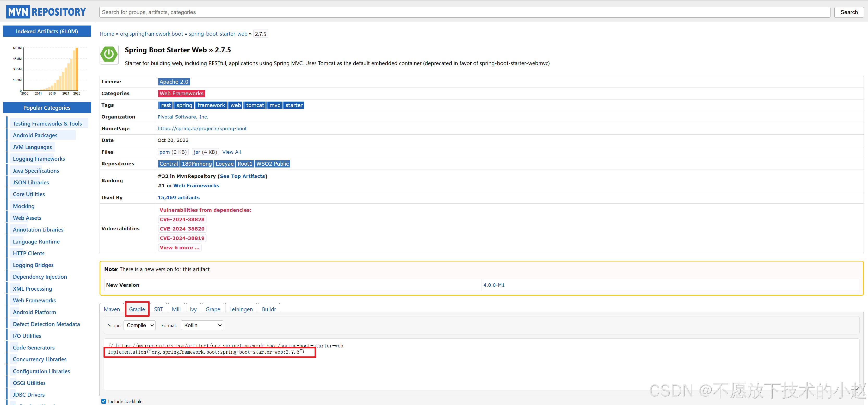Open CVE-2024-38820 vulnerability

(182, 229)
